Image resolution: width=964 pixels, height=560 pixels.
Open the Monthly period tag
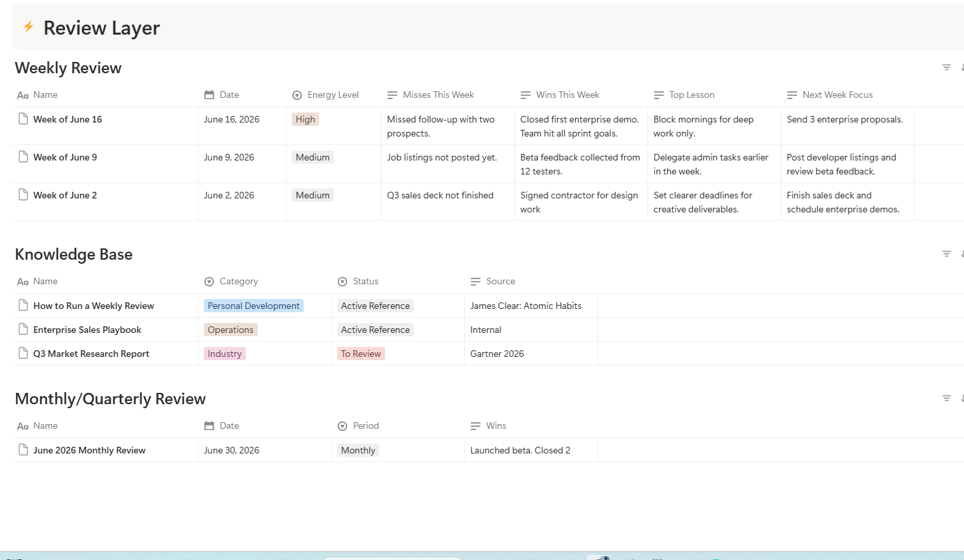(x=358, y=450)
